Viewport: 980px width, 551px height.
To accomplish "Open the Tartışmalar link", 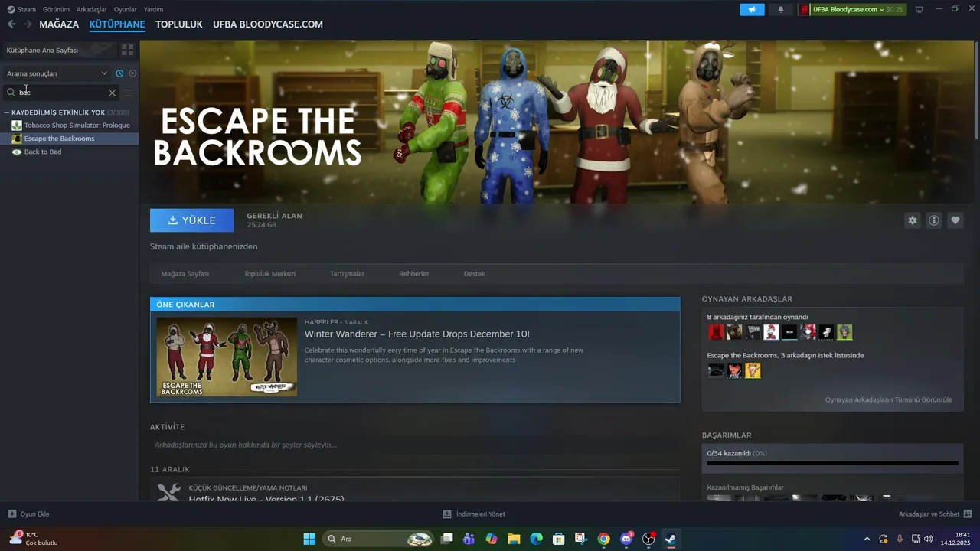I will (347, 274).
